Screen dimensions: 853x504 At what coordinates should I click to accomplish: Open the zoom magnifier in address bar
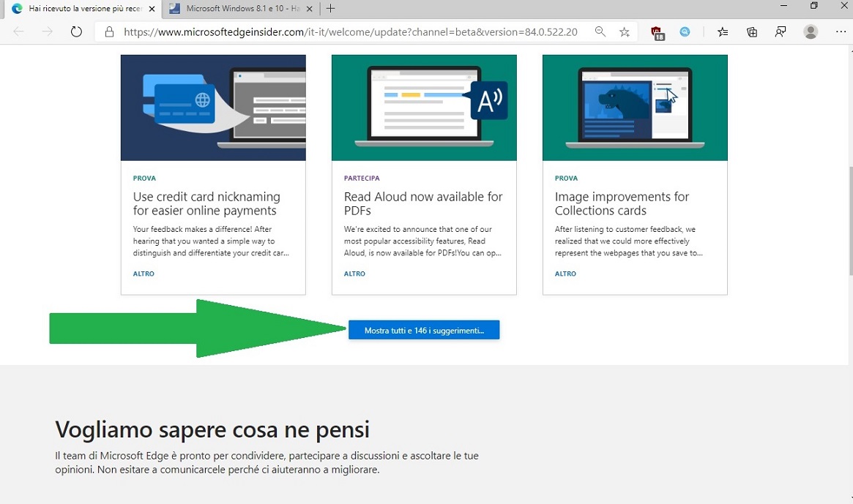[x=600, y=31]
